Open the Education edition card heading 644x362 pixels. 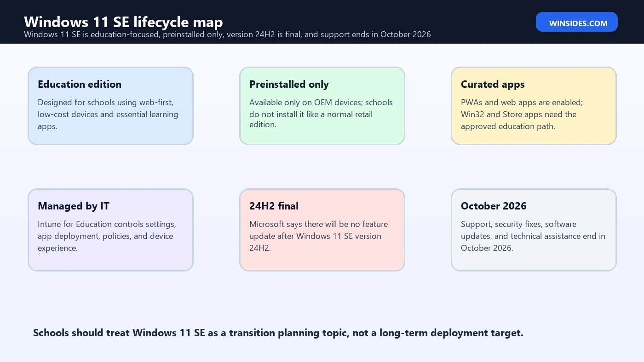pyautogui.click(x=80, y=84)
